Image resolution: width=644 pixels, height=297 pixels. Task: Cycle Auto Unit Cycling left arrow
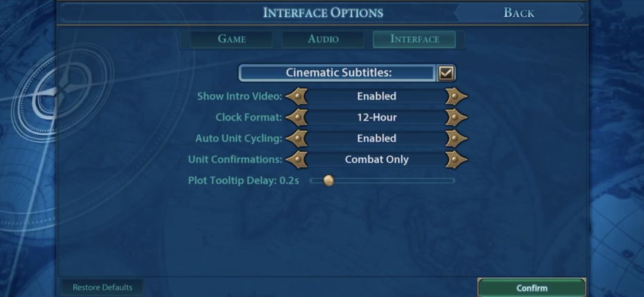(x=296, y=138)
